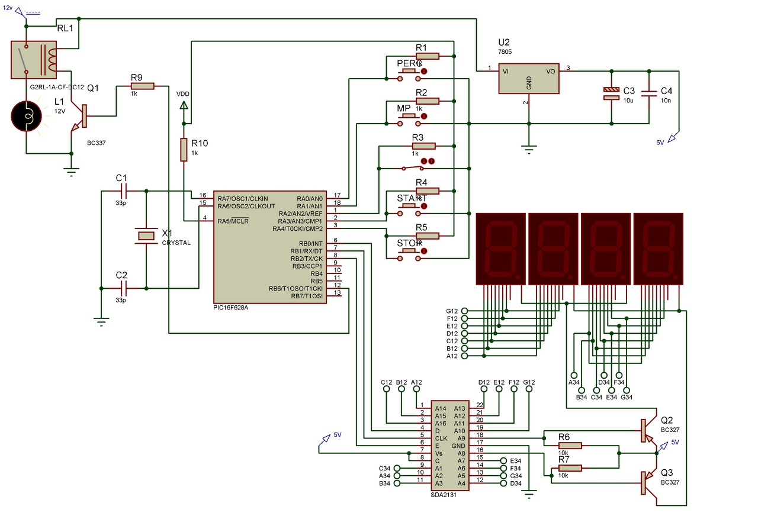The image size is (758, 532).
Task: Activate the STOP push button
Action: click(x=409, y=254)
